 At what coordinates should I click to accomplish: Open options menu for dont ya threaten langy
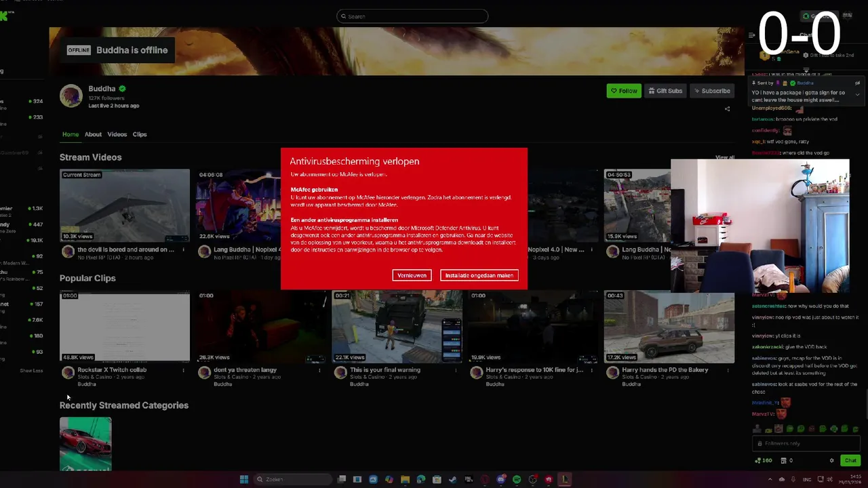pyautogui.click(x=319, y=370)
